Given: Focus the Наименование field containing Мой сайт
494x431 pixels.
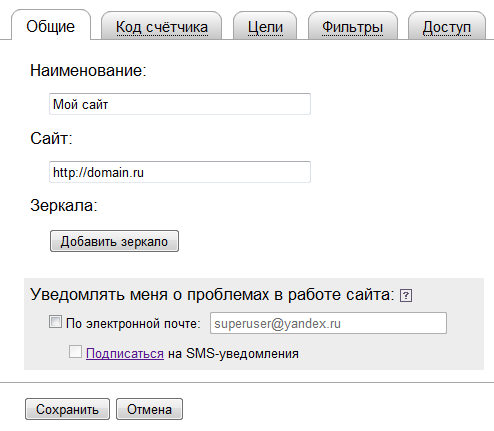Looking at the screenshot, I should point(180,104).
